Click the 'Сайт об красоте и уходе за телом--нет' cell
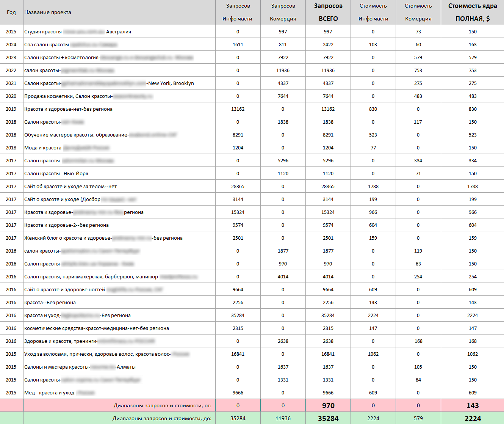Viewport: 504px width, 424px height. [x=70, y=187]
